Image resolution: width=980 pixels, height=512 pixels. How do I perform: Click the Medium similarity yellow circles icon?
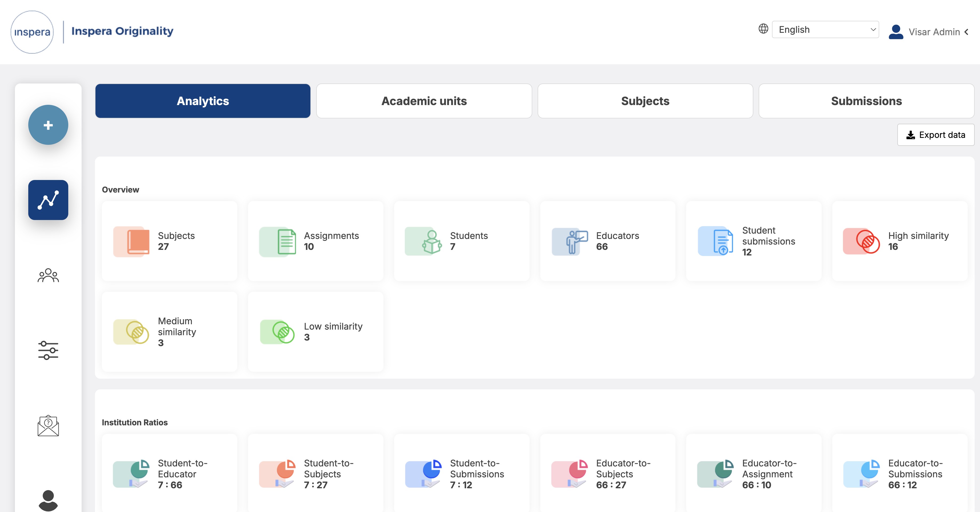(x=131, y=332)
